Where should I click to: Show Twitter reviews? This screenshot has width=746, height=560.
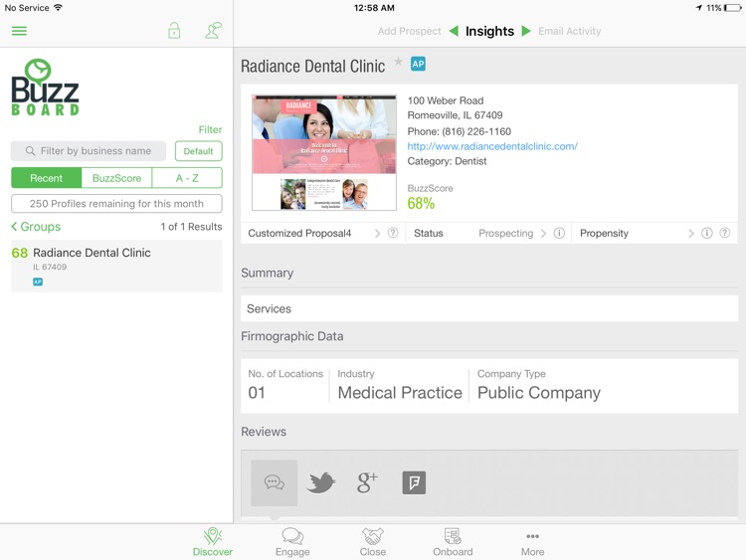[x=320, y=482]
